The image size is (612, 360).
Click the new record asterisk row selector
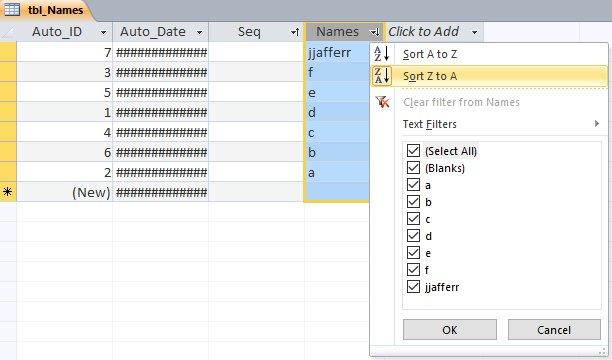[8, 192]
